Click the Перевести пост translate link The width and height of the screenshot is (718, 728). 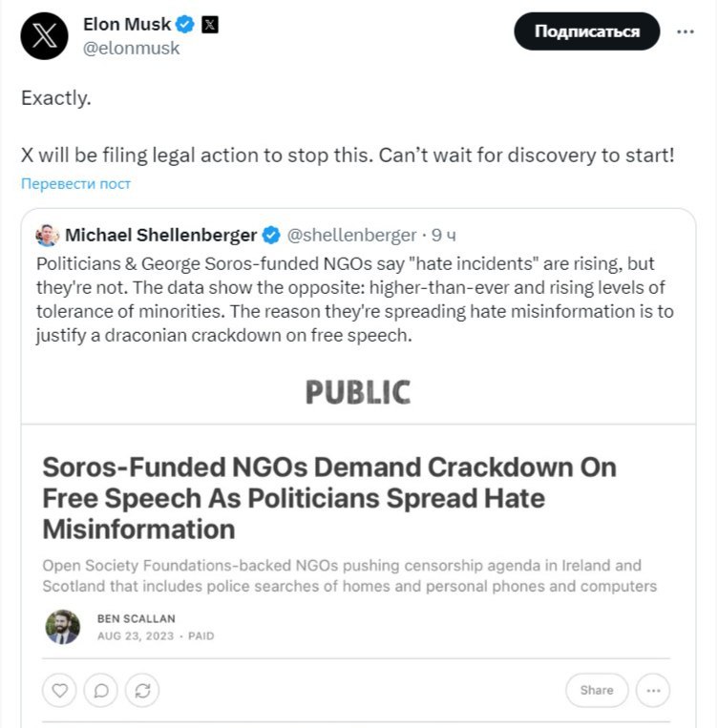[x=76, y=183]
